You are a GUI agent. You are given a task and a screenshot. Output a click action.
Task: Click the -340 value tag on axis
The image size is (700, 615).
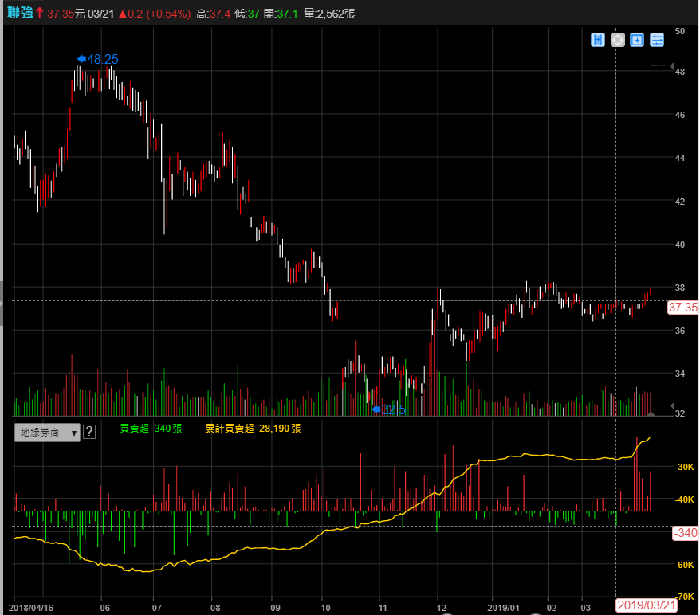[685, 533]
